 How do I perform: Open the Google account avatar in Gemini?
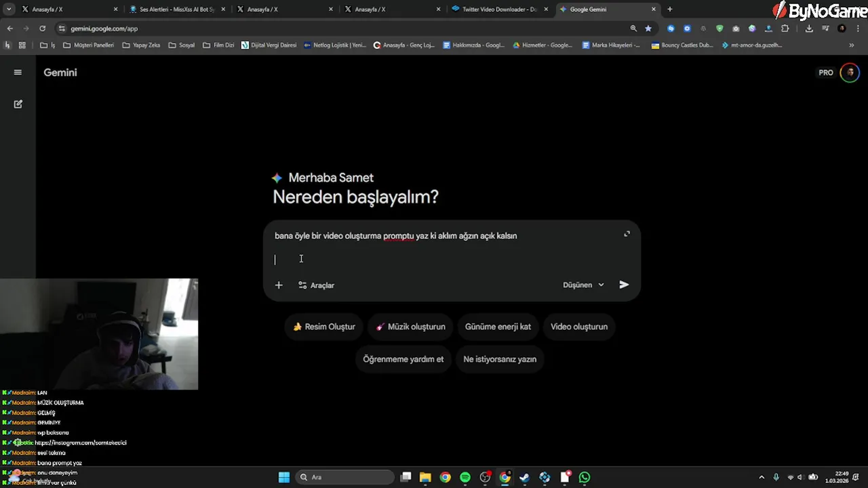[x=850, y=73]
